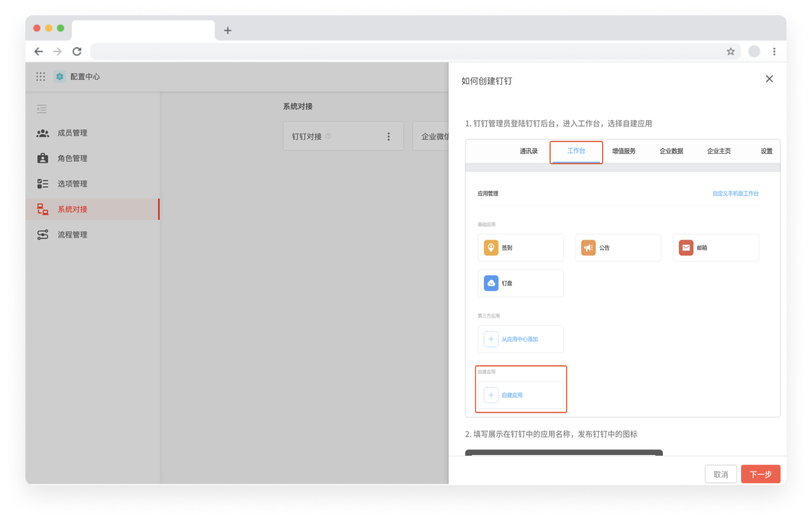Click plus icon for 从应用中心添加
812x521 pixels.
pyautogui.click(x=491, y=339)
